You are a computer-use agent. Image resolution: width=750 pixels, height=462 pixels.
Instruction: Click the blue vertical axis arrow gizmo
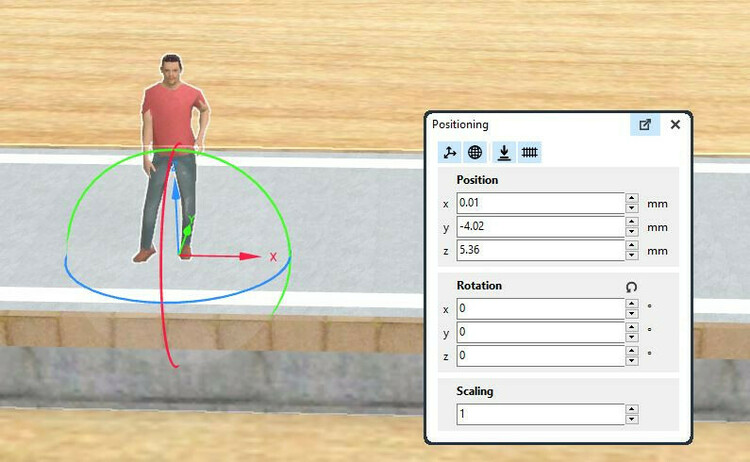(x=176, y=190)
